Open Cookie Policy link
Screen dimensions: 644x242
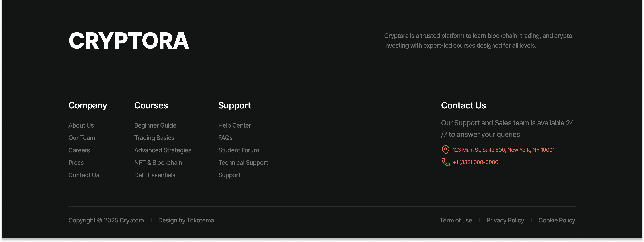557,220
